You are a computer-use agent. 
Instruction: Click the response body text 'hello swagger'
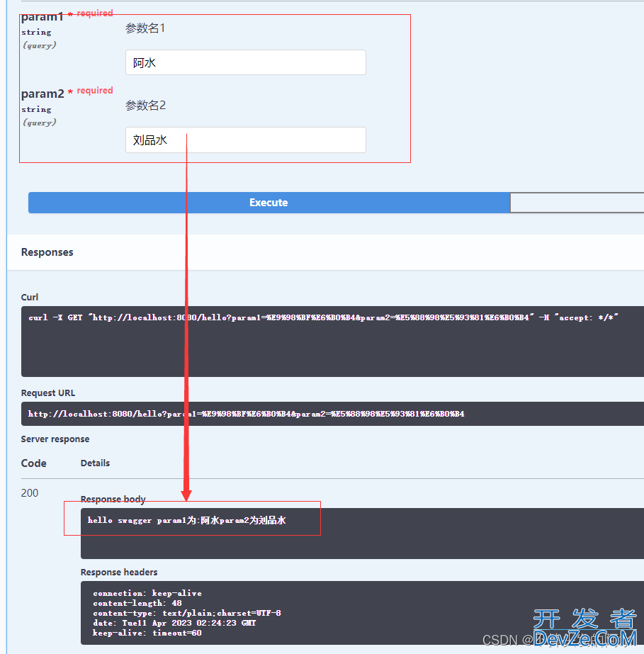(x=186, y=520)
